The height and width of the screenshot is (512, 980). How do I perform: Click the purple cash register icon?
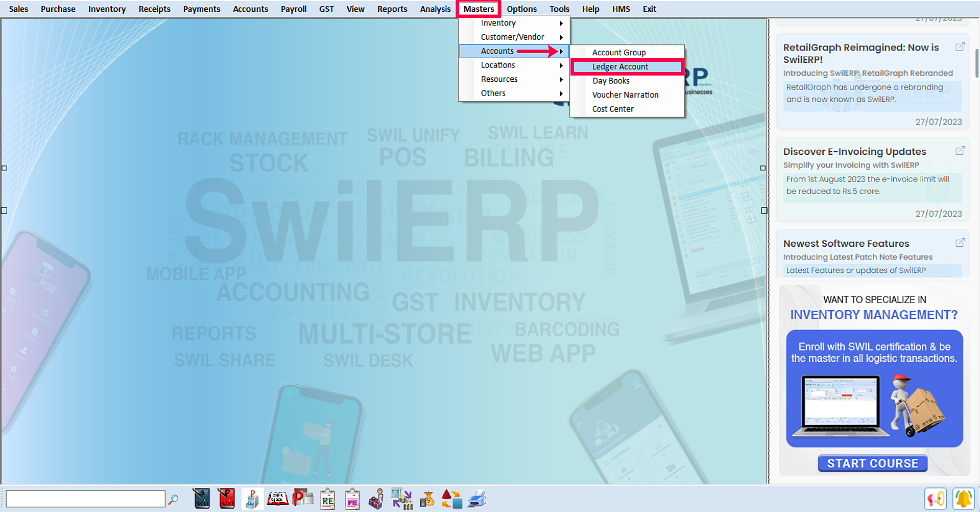pyautogui.click(x=376, y=499)
